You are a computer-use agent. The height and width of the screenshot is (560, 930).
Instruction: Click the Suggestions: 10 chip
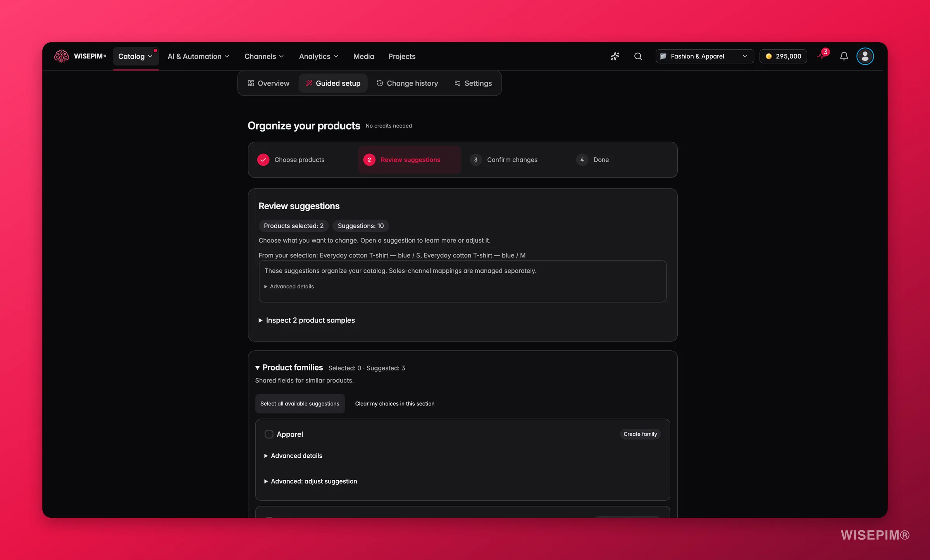point(361,226)
